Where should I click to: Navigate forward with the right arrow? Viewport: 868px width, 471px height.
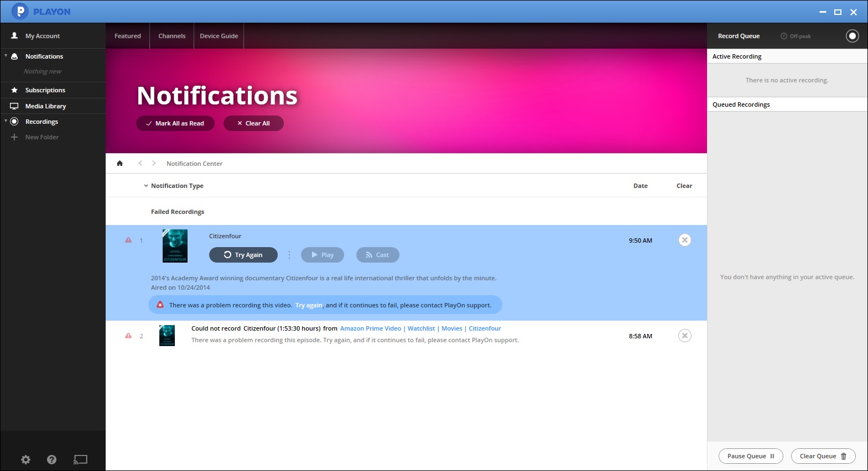154,163
